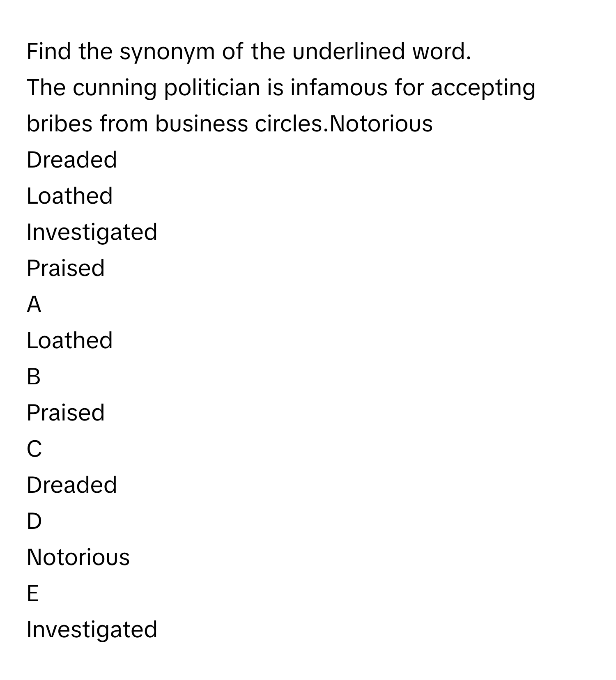The height and width of the screenshot is (680, 616).
Task: Pick "Praised" listed under option B
Action: pos(65,413)
